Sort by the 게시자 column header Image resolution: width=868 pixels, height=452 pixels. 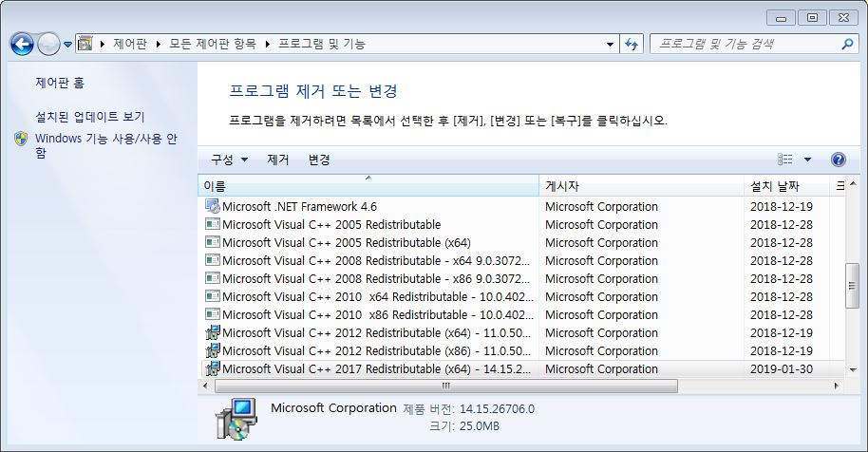coord(642,186)
